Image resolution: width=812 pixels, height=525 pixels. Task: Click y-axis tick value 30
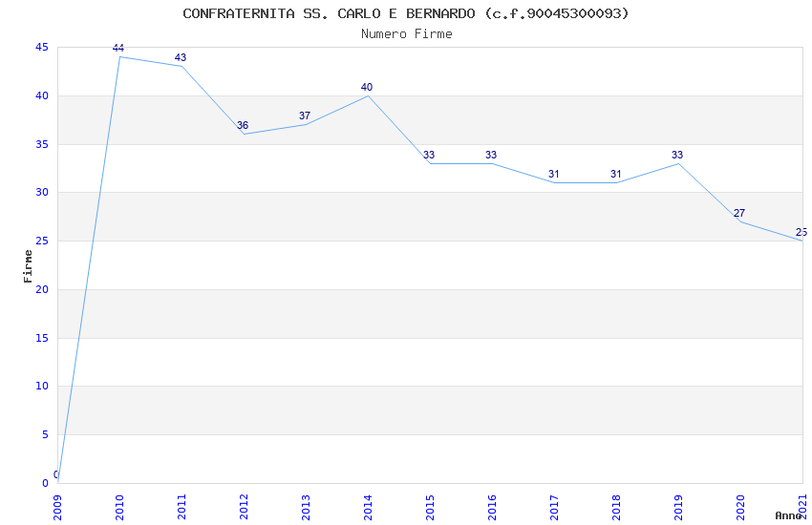coord(42,193)
